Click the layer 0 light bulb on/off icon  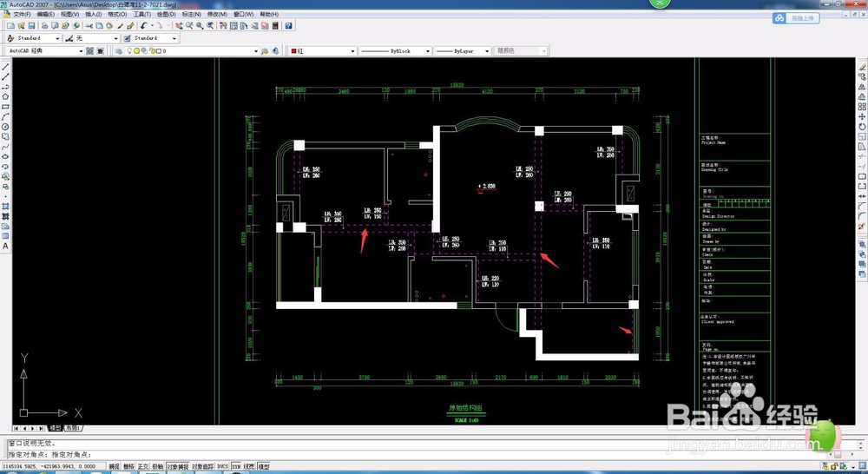pyautogui.click(x=129, y=51)
